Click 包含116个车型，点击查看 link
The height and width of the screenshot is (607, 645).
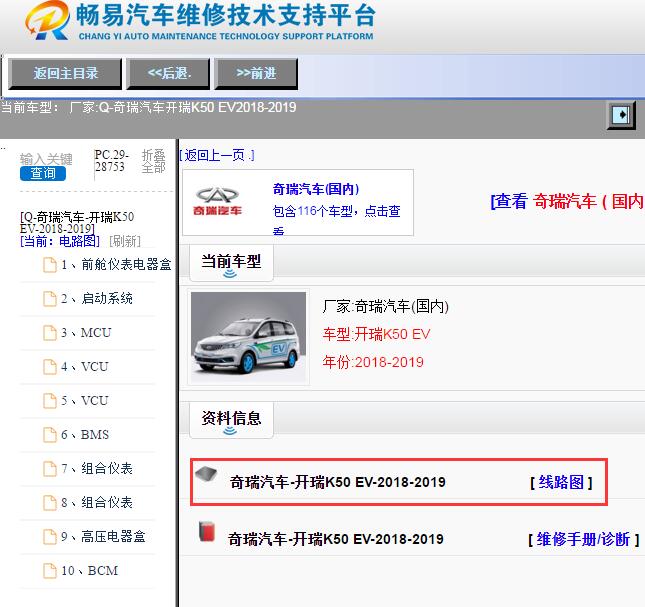[x=336, y=220]
